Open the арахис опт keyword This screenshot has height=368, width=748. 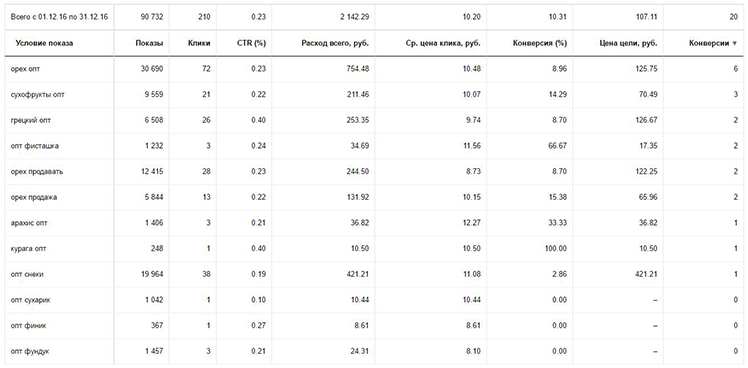pos(29,223)
